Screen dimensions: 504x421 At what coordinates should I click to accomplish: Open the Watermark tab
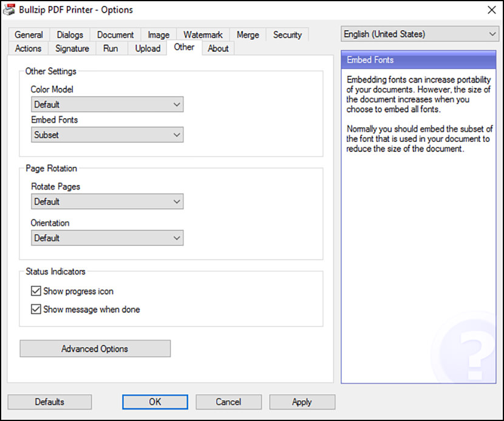tap(203, 35)
